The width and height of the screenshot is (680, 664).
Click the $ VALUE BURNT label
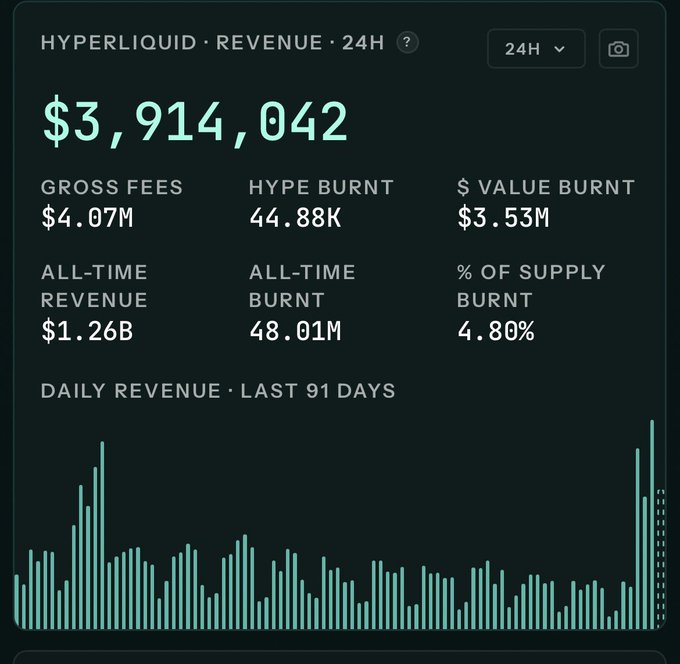546,187
